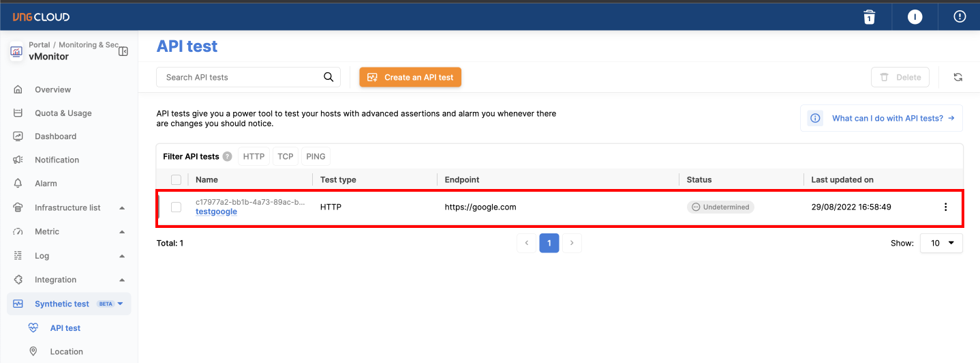
Task: Click the alert icon in top-right header
Action: tap(960, 17)
